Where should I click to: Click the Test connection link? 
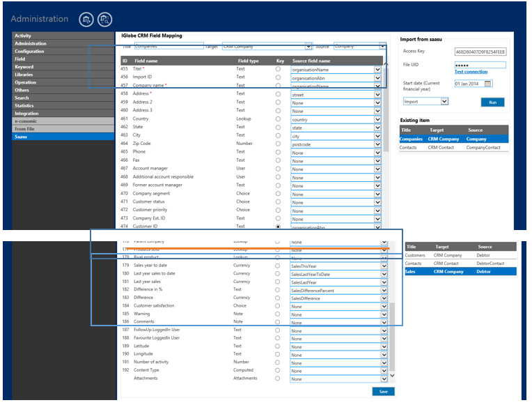click(471, 72)
